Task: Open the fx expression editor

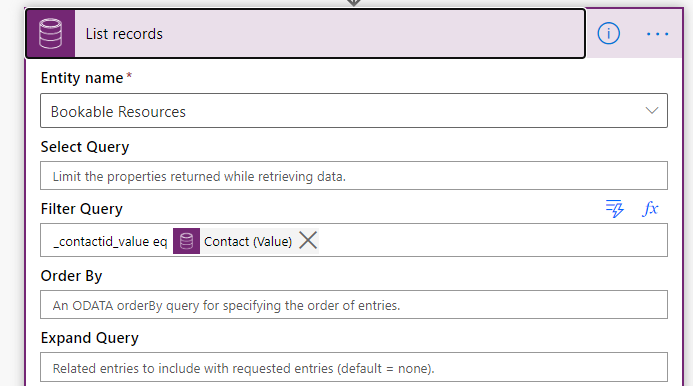Action: coord(650,208)
